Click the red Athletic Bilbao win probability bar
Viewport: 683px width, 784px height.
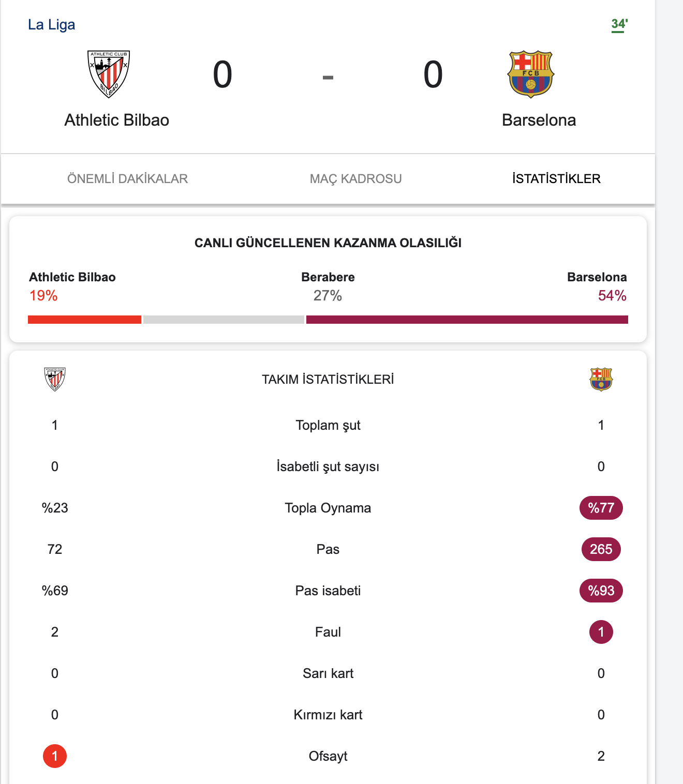tap(84, 320)
